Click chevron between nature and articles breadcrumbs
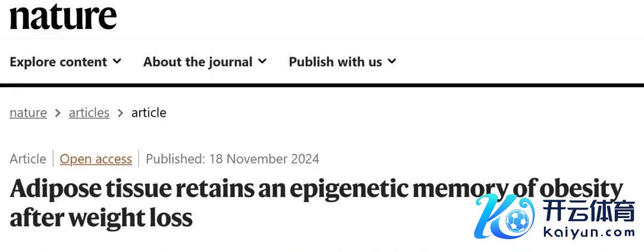Image resolution: width=644 pixels, height=252 pixels. click(58, 113)
